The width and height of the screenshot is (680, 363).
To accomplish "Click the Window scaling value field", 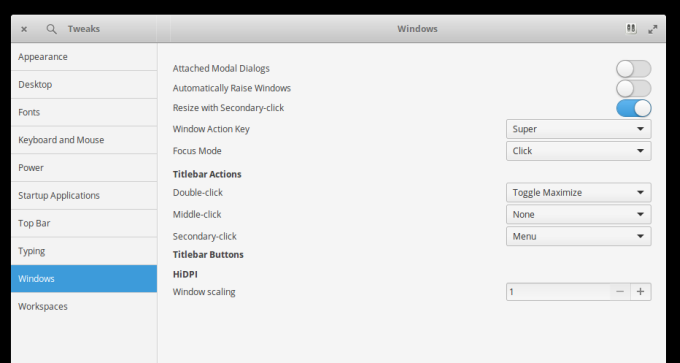I will [558, 292].
